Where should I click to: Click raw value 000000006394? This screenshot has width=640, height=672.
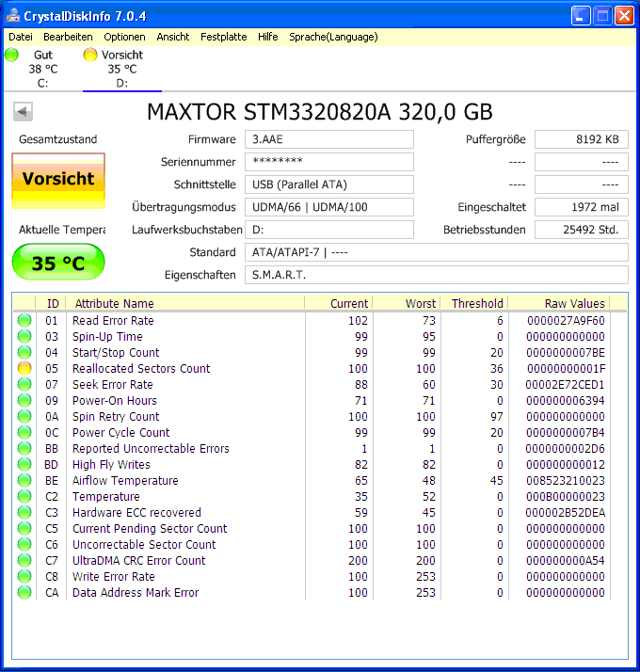566,401
